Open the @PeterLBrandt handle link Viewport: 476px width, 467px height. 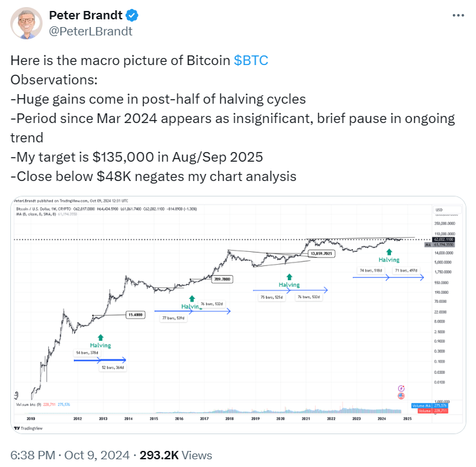(91, 32)
